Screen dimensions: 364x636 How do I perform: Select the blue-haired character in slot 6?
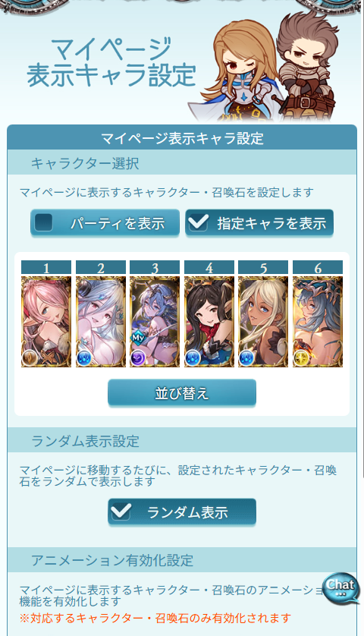(318, 322)
